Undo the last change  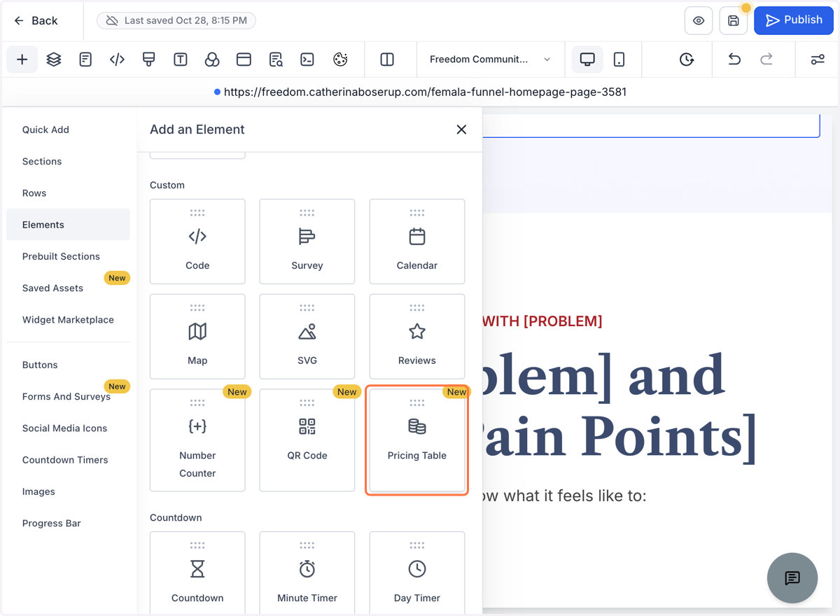734,59
